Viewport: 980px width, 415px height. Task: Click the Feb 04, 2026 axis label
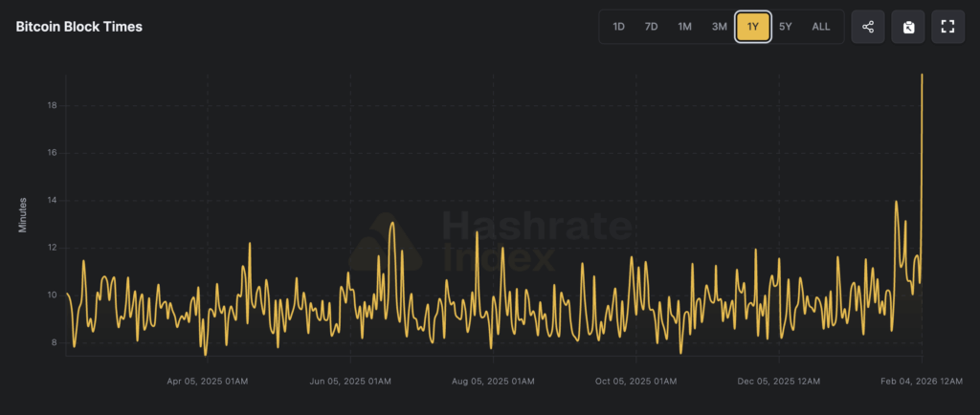(x=920, y=382)
